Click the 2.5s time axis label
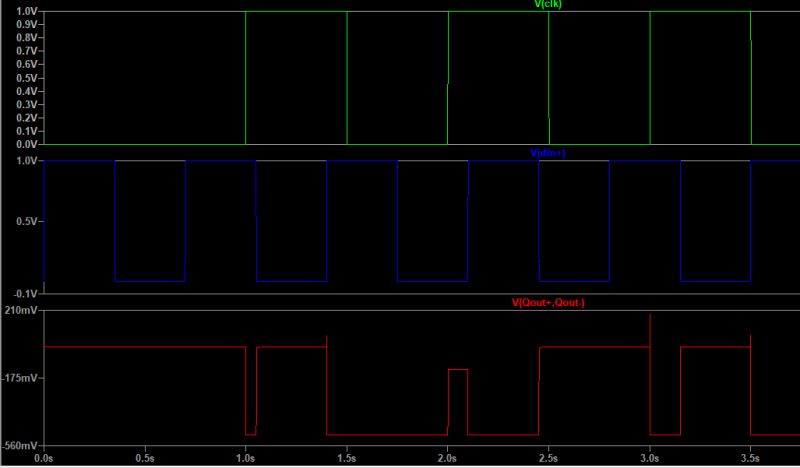The width and height of the screenshot is (800, 468). pos(549,459)
